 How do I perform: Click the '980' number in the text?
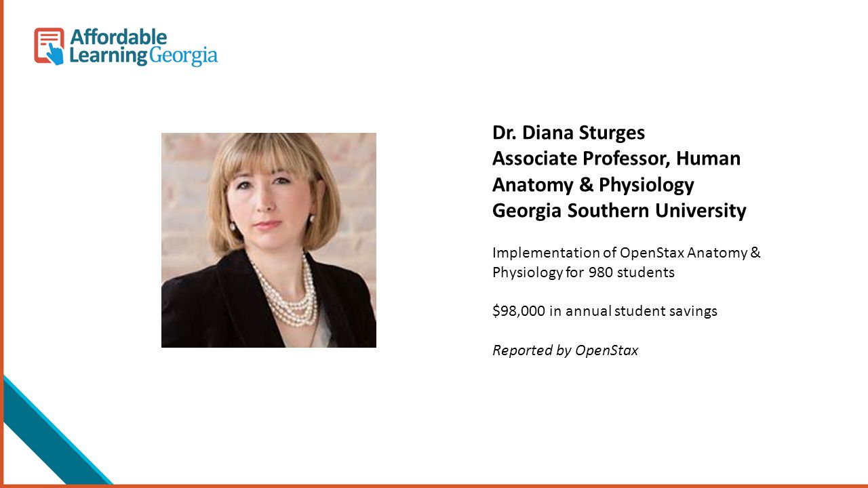pos(599,272)
